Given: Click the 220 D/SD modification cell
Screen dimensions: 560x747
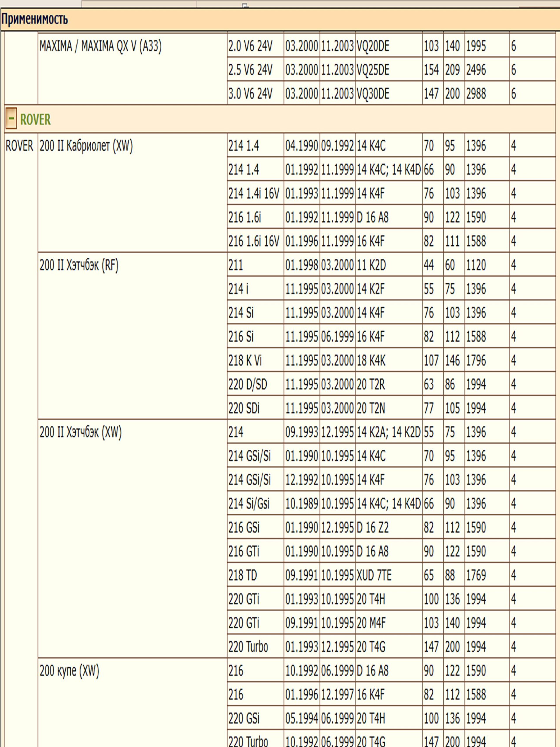Looking at the screenshot, I should pyautogui.click(x=247, y=384).
